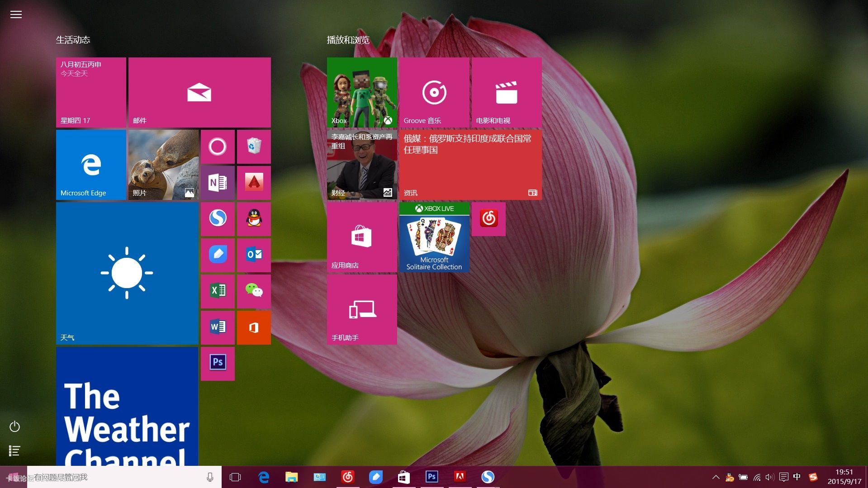Screen dimensions: 868x488
Task: Launch the Word tile
Action: coord(218,327)
